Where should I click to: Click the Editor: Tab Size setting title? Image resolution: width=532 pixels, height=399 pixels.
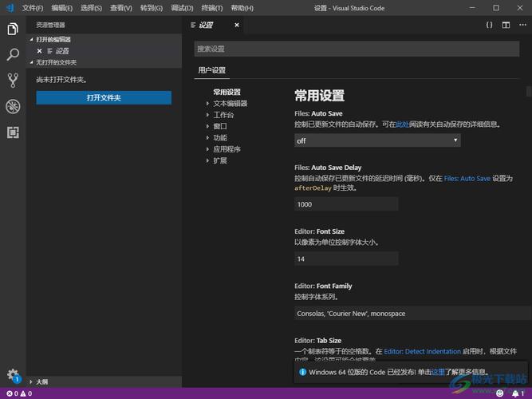(x=318, y=340)
